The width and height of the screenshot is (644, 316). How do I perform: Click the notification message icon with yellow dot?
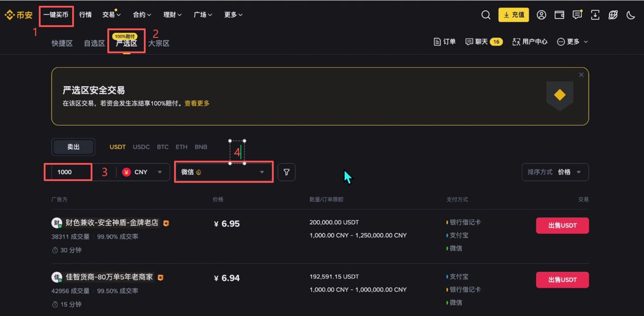(x=576, y=15)
